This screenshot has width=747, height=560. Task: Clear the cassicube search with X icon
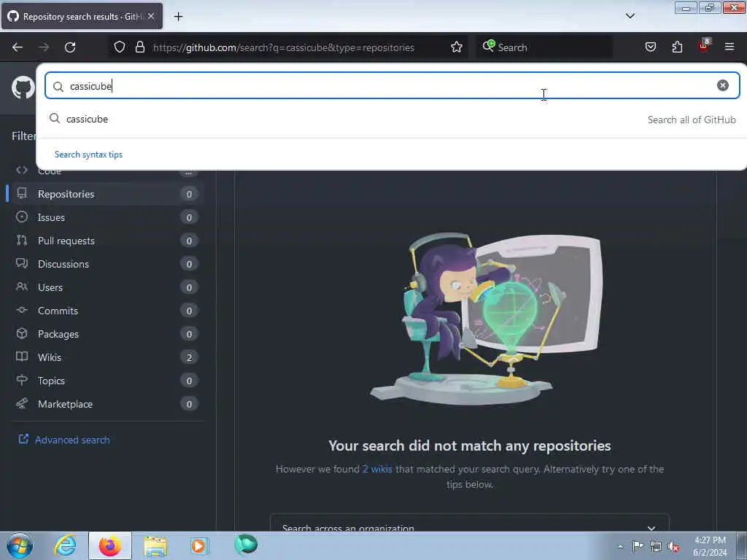[723, 85]
